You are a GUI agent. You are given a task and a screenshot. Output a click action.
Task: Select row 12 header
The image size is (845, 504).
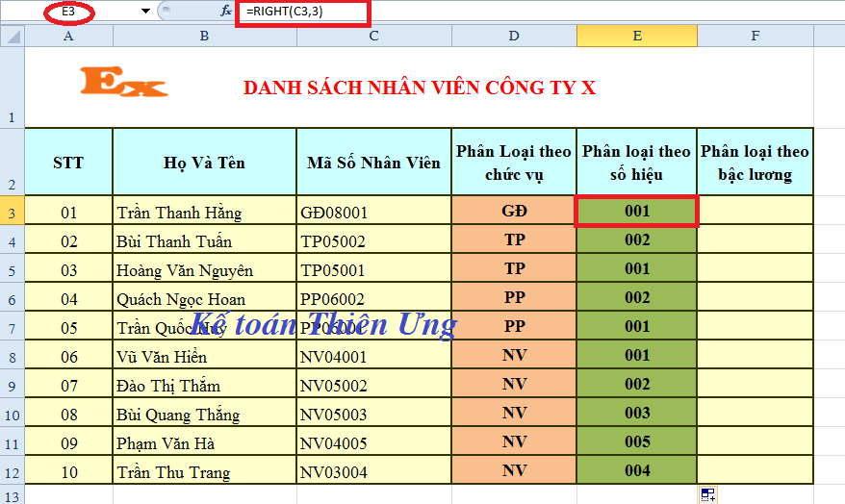tap(12, 469)
